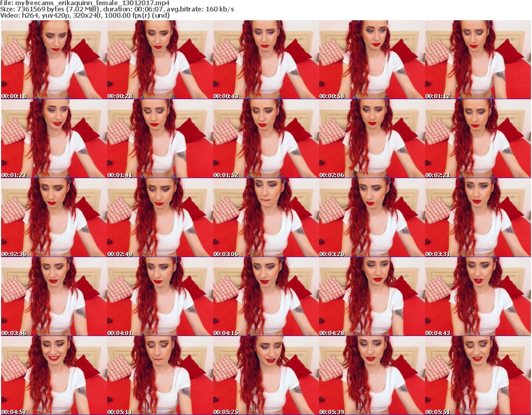
Task: Open the thumbnail marked 00:04:15
Action: pos(265,296)
